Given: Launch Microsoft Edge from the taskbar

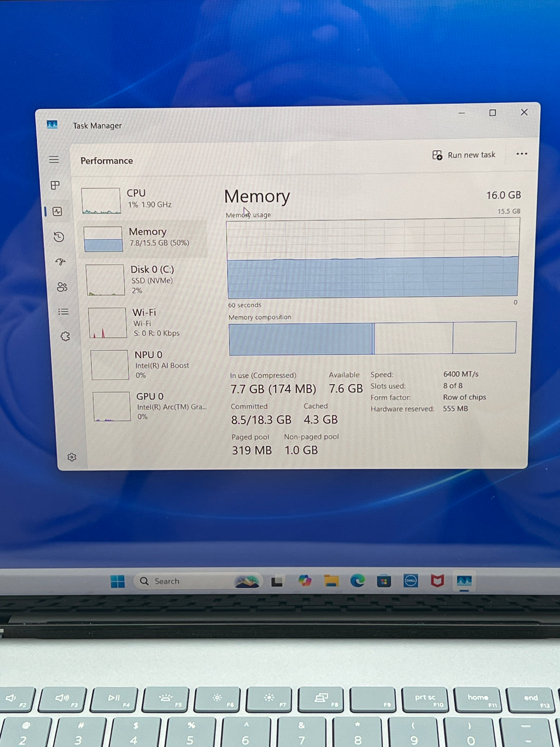Looking at the screenshot, I should (358, 581).
